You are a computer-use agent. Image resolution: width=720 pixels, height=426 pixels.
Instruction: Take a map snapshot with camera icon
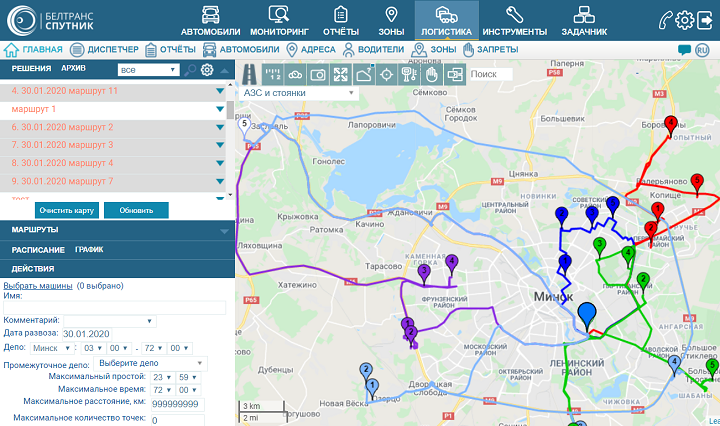pyautogui.click(x=318, y=74)
